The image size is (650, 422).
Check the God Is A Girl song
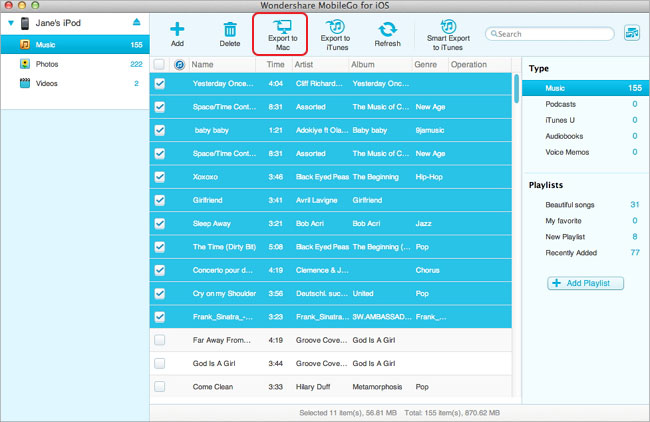[160, 364]
